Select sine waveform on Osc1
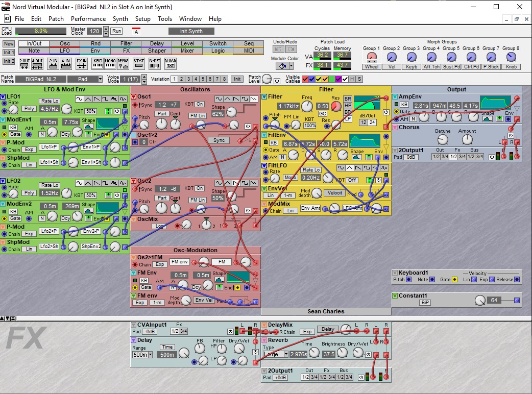532x394 pixels. click(x=219, y=99)
